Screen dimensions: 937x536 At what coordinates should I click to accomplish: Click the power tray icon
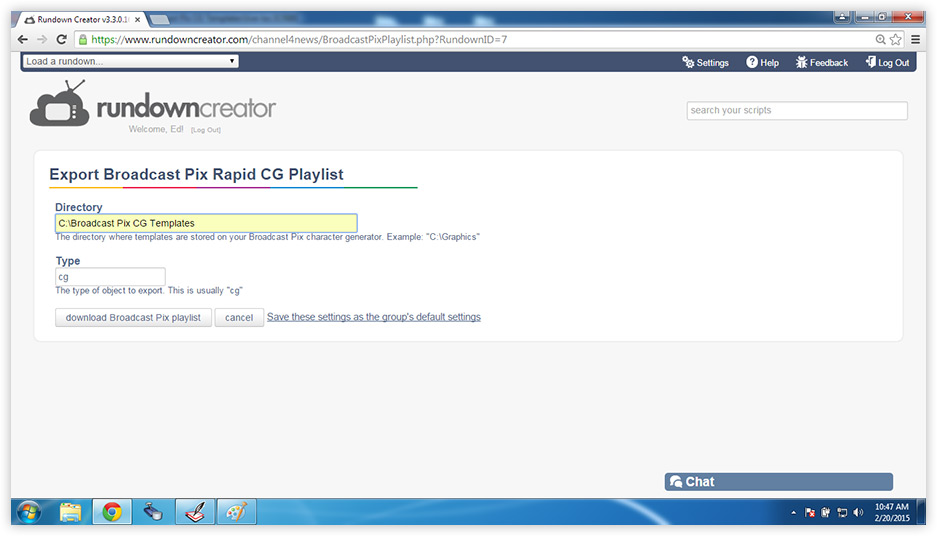pos(826,513)
